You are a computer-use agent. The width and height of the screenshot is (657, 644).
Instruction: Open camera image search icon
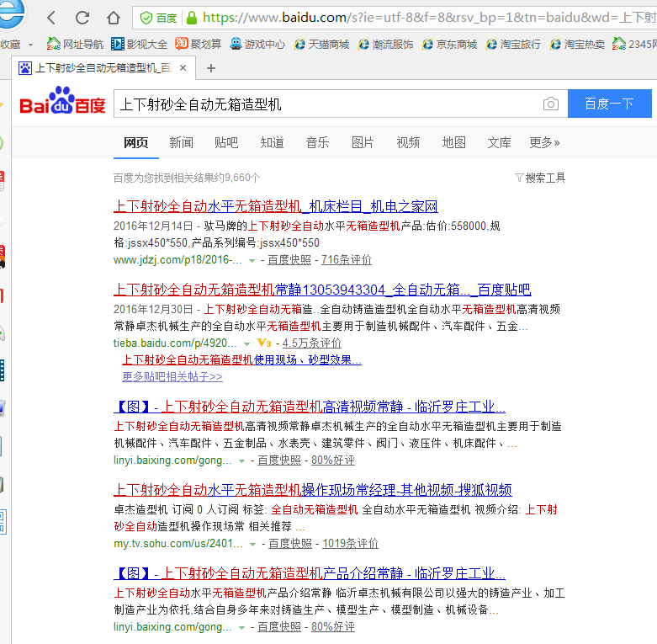[550, 104]
